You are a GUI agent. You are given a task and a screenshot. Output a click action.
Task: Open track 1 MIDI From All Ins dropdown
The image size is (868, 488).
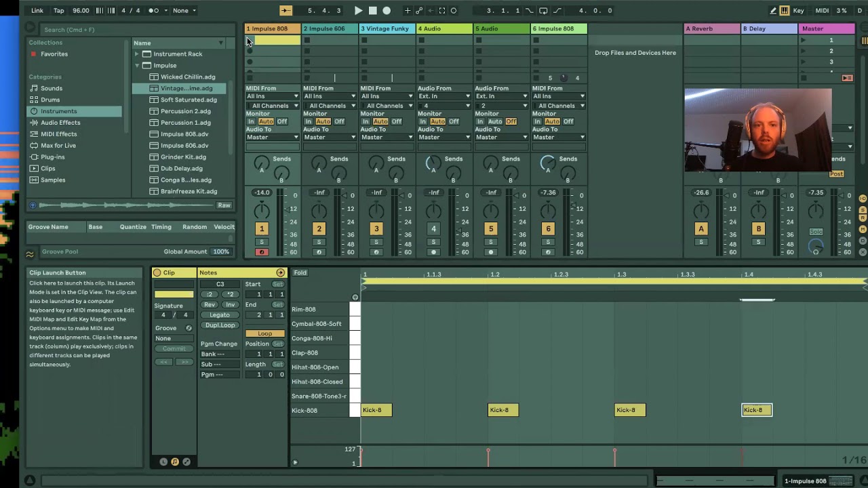[x=272, y=96]
